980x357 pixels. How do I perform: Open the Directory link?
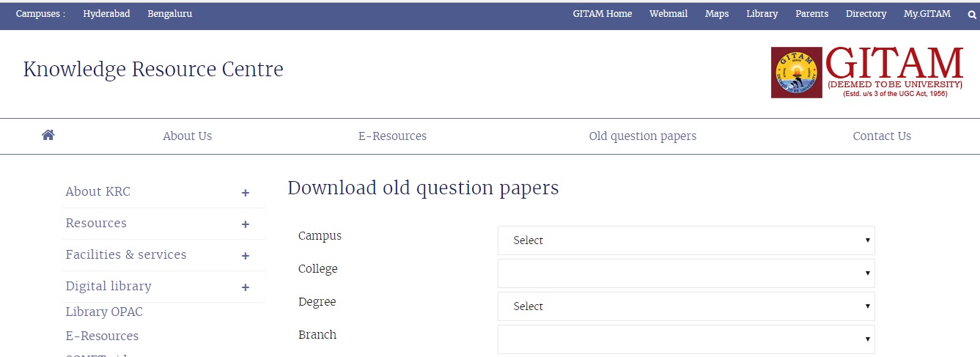click(866, 14)
